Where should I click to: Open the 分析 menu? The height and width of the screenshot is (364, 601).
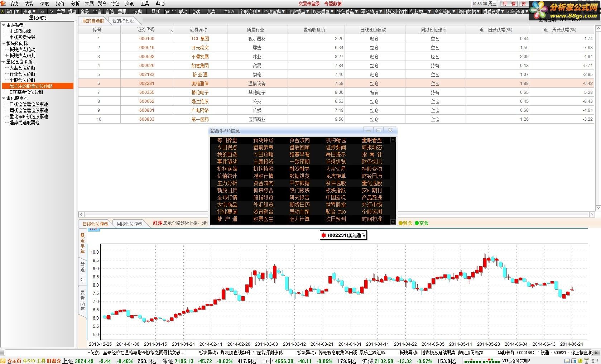[x=75, y=4]
